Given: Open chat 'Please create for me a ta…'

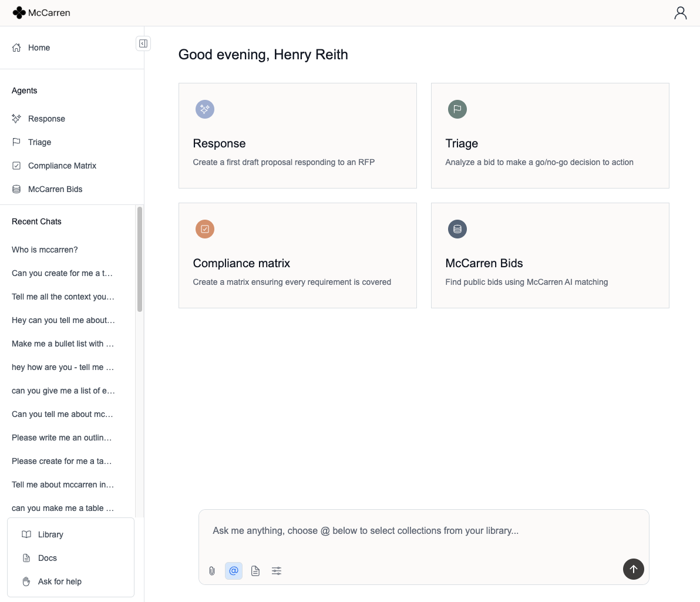Looking at the screenshot, I should tap(62, 461).
